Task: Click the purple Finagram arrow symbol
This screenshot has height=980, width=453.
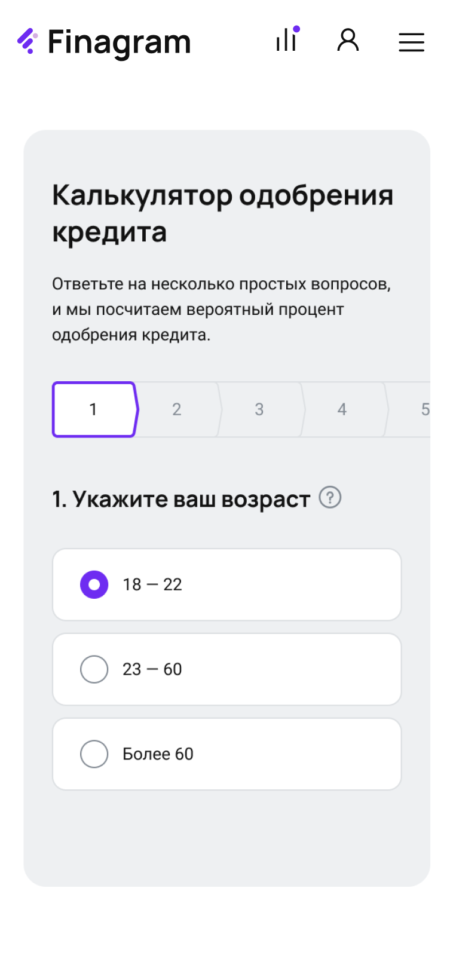Action: pos(27,40)
